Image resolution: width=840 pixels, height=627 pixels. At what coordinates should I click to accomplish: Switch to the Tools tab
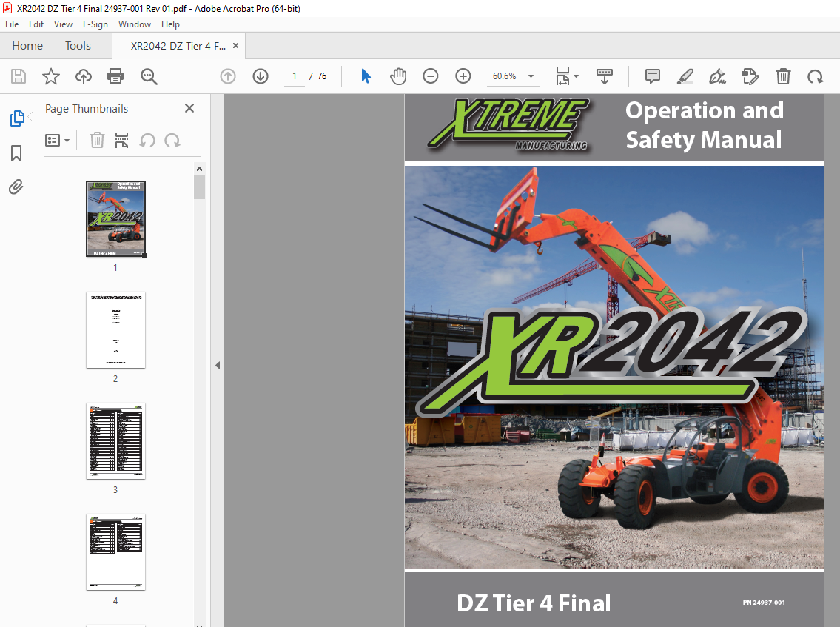tap(78, 46)
